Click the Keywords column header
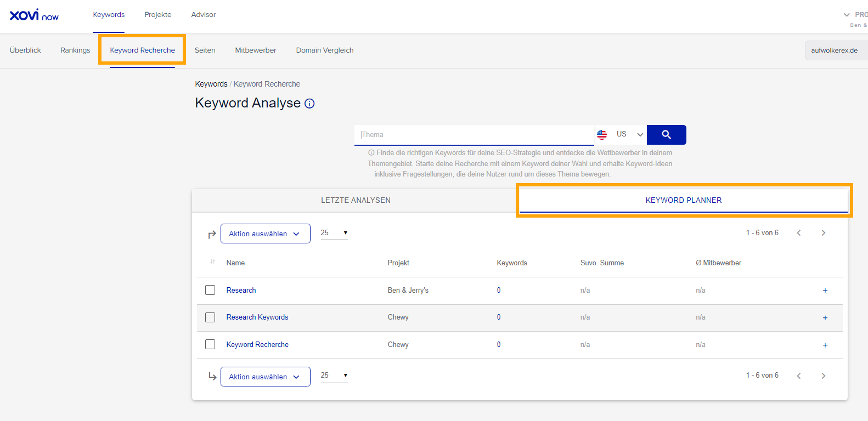This screenshot has height=421, width=868. tap(512, 263)
